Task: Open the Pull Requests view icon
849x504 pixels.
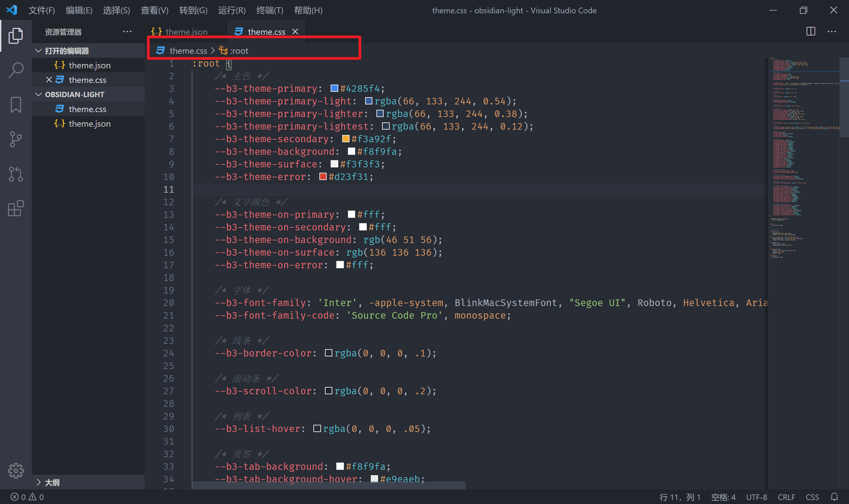Action: tap(16, 174)
